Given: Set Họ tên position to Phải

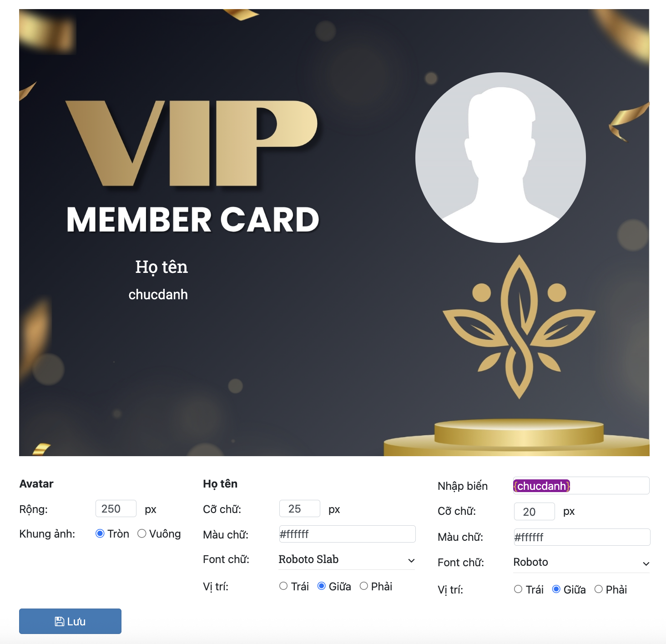Looking at the screenshot, I should (364, 586).
